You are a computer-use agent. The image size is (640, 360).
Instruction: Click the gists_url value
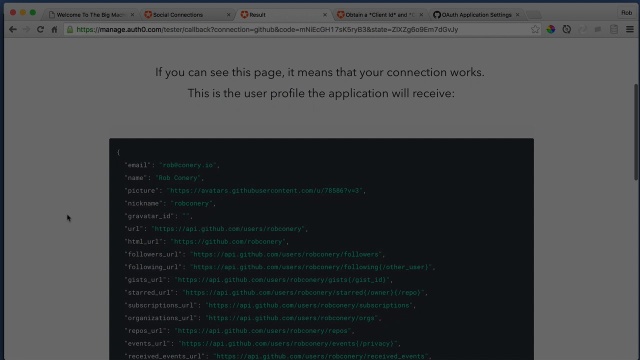coord(282,280)
